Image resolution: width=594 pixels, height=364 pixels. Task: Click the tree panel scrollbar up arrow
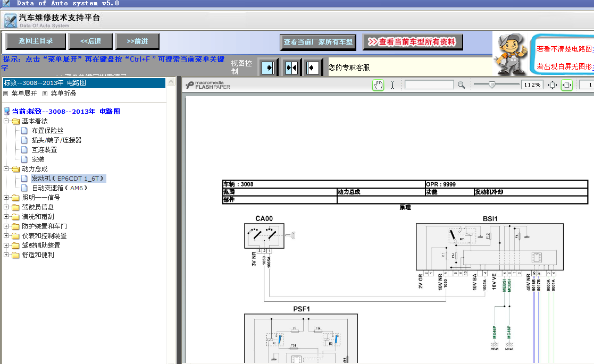[171, 82]
